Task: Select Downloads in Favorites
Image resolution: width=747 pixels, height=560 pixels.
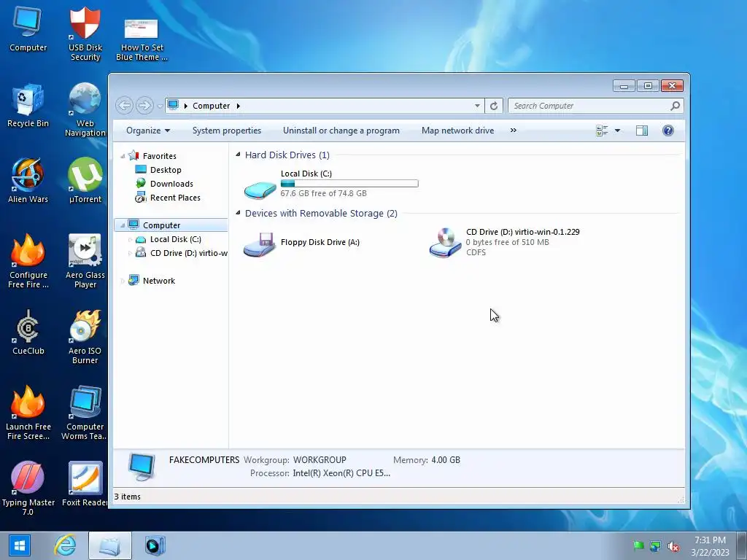Action: pos(171,184)
